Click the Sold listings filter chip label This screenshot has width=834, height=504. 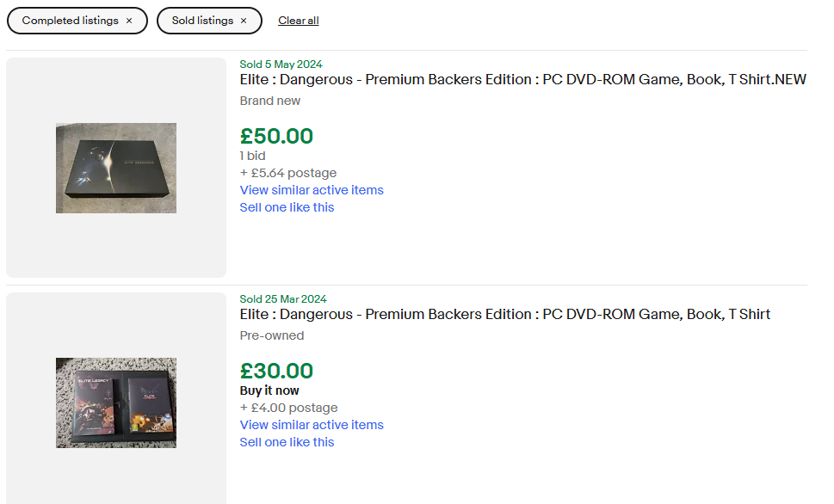tap(202, 21)
